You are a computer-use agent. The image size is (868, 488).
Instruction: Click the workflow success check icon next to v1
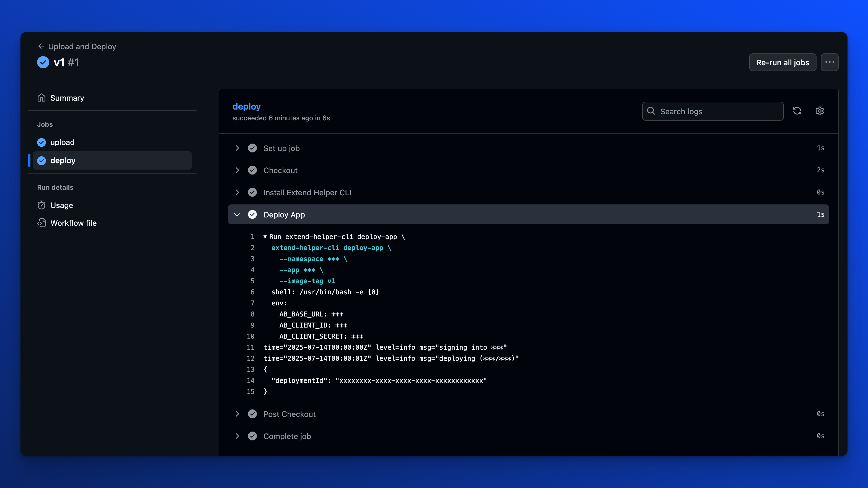[x=43, y=62]
